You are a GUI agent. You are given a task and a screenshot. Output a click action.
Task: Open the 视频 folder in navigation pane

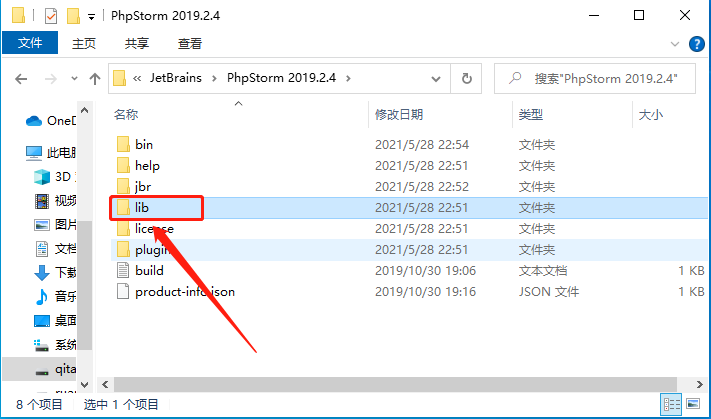[x=55, y=200]
